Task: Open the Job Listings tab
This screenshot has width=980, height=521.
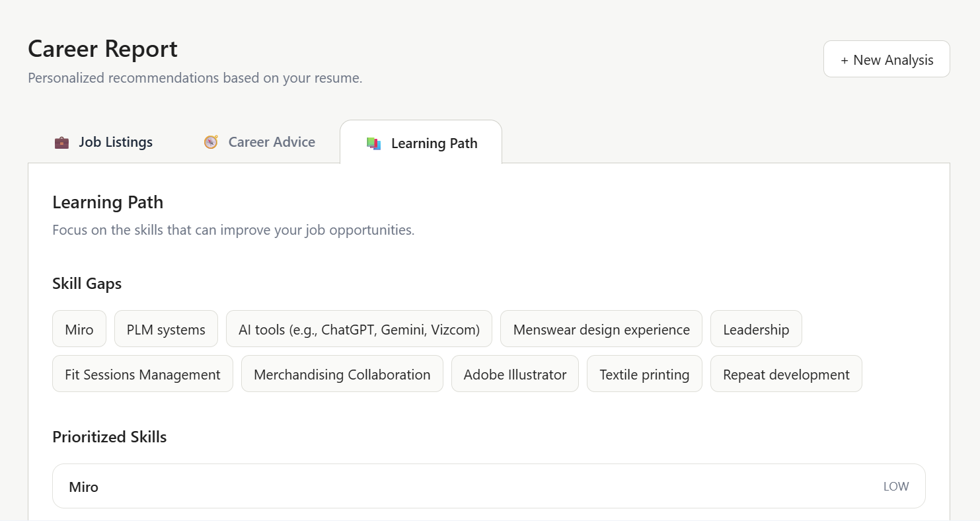Action: click(103, 142)
